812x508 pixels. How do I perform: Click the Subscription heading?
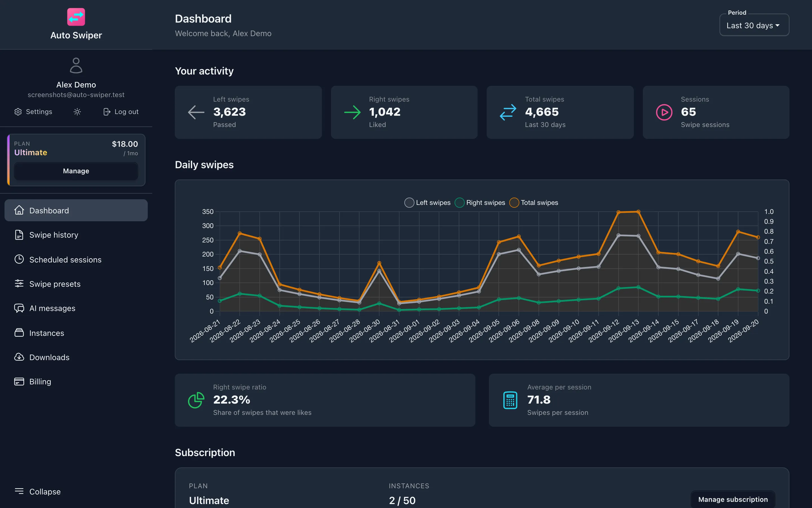[x=205, y=453]
